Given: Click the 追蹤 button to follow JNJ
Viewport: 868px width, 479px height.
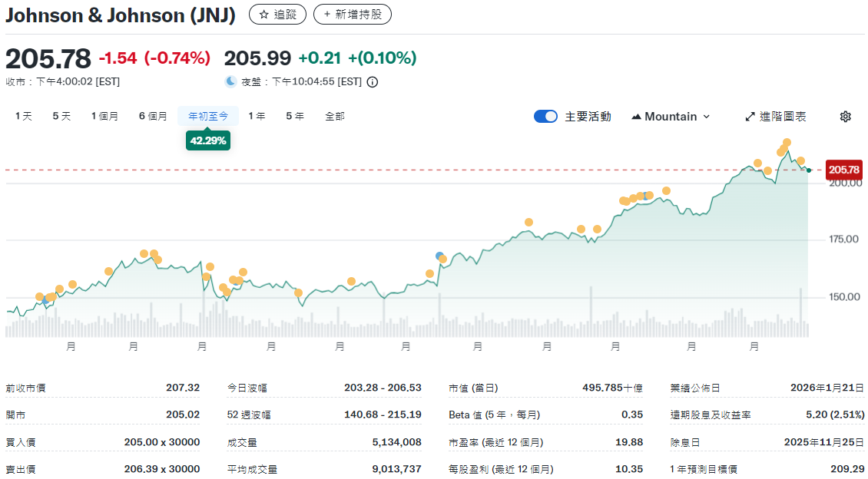Looking at the screenshot, I should pos(277,14).
